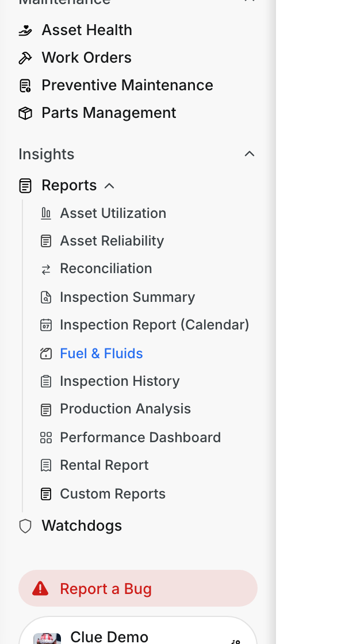The image size is (345, 644).
Task: Open Inspection Report (Calendar)
Action: point(155,324)
